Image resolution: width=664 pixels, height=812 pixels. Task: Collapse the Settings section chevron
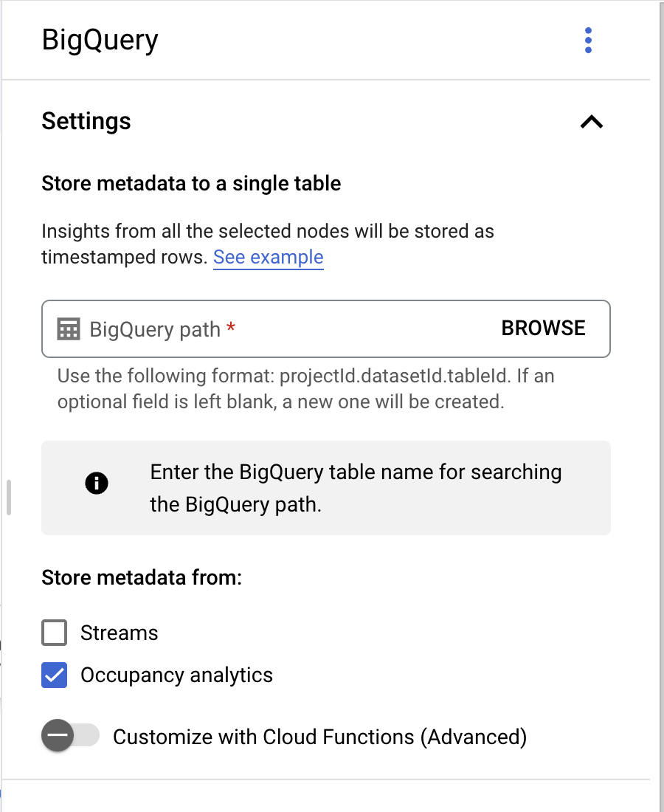(592, 122)
